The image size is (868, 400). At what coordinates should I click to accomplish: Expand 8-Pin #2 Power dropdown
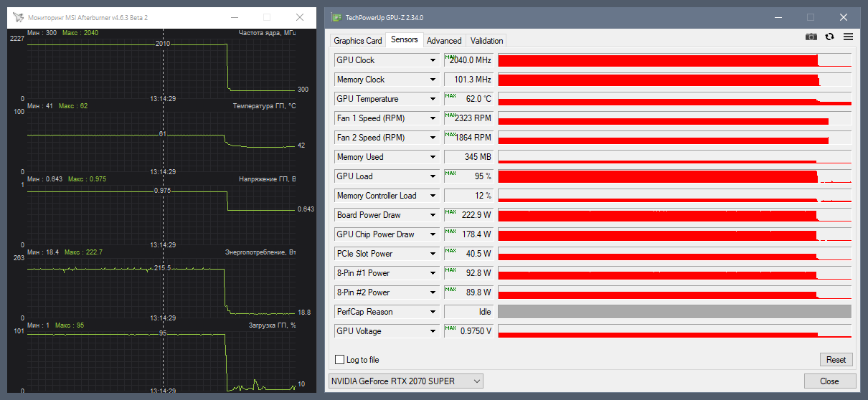click(433, 292)
